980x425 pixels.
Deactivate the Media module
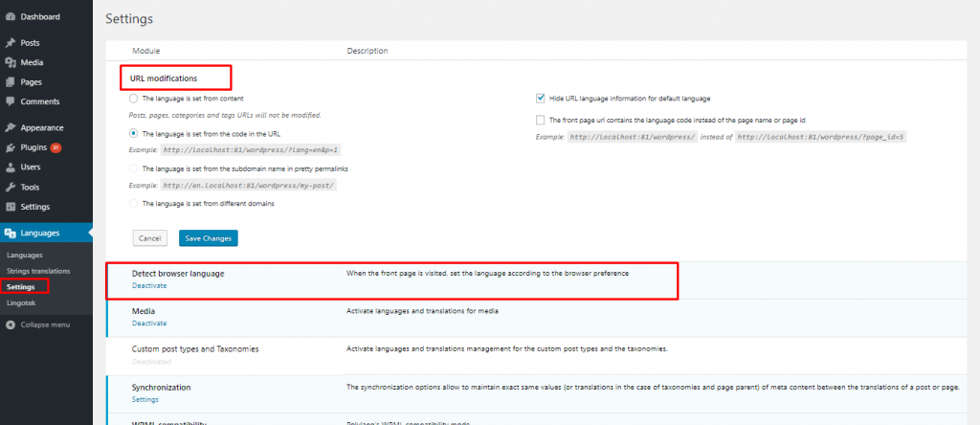click(x=149, y=324)
